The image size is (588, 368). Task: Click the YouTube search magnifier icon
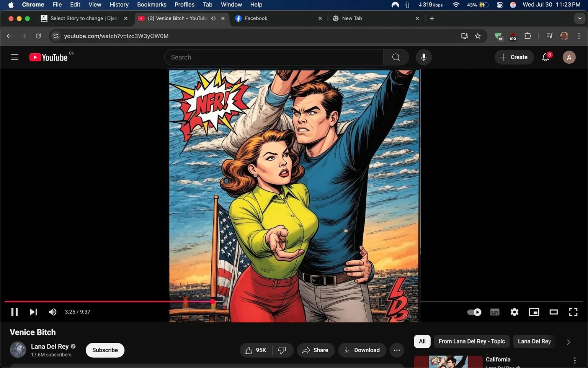coord(395,57)
